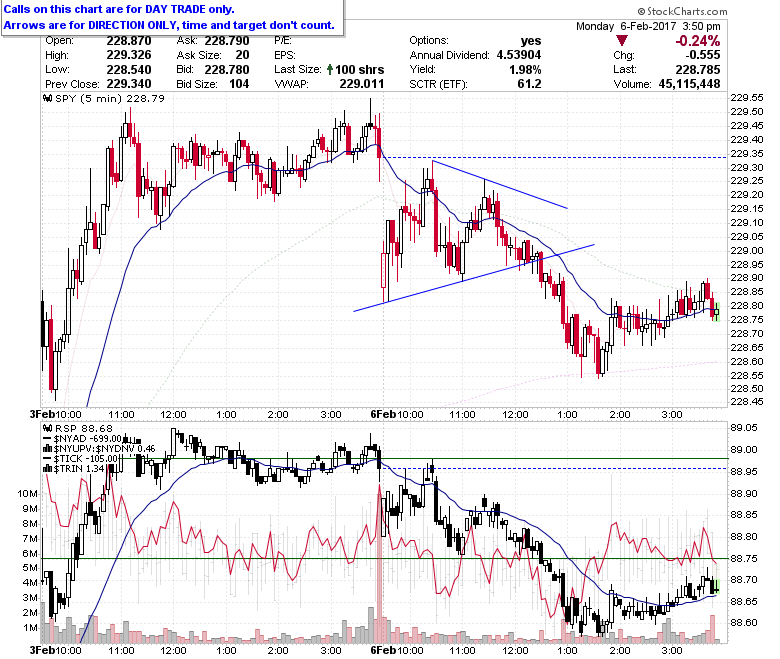Click the DAY TRADE only note
The width and height of the screenshot is (780, 659).
point(119,9)
